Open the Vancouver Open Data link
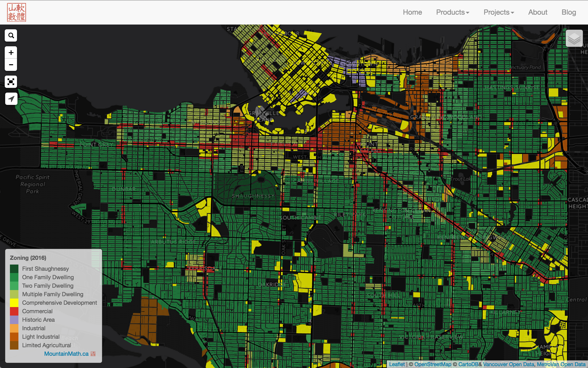This screenshot has width=588, height=368. click(x=508, y=364)
